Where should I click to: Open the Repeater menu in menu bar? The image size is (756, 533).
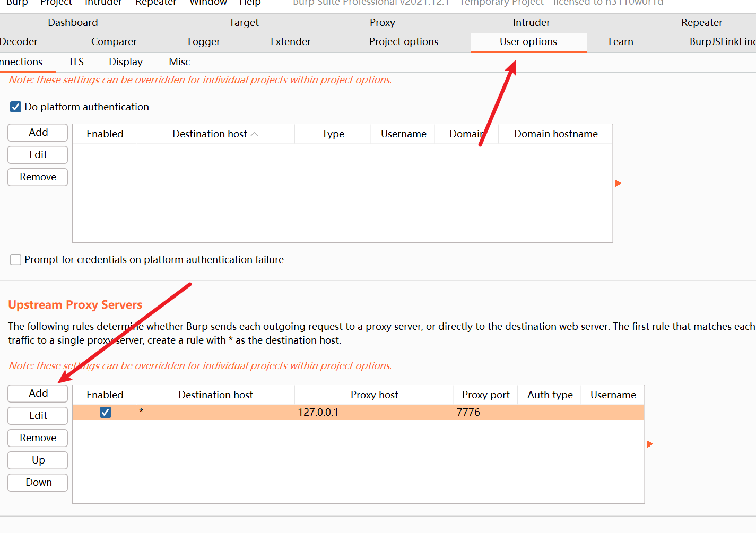click(156, 3)
